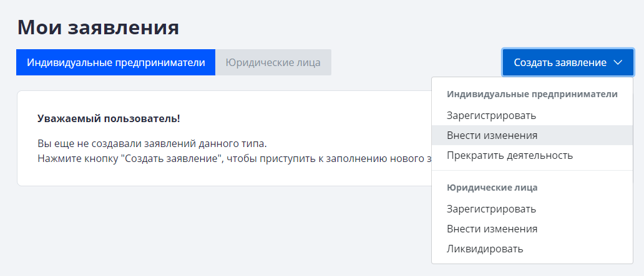This screenshot has height=276, width=644.
Task: Pick Зарегистрировать under Юридические лица in menu
Action: point(491,209)
